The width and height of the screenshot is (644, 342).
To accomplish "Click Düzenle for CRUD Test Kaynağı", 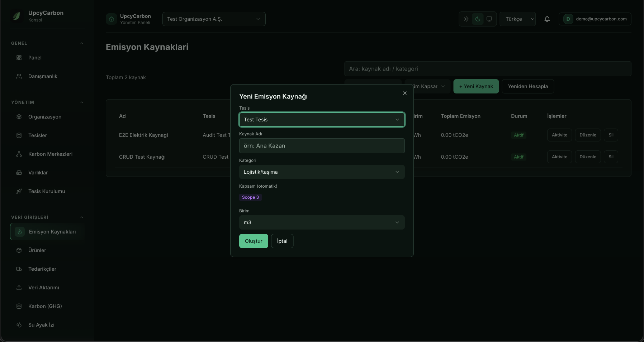I will [588, 157].
